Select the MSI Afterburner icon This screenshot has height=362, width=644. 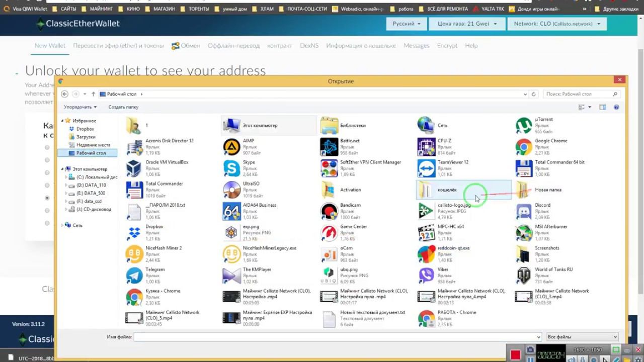point(524,233)
